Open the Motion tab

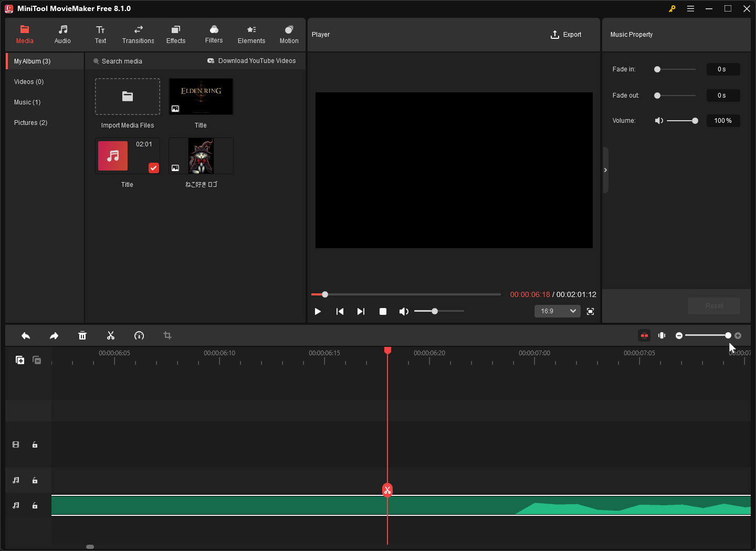(289, 35)
